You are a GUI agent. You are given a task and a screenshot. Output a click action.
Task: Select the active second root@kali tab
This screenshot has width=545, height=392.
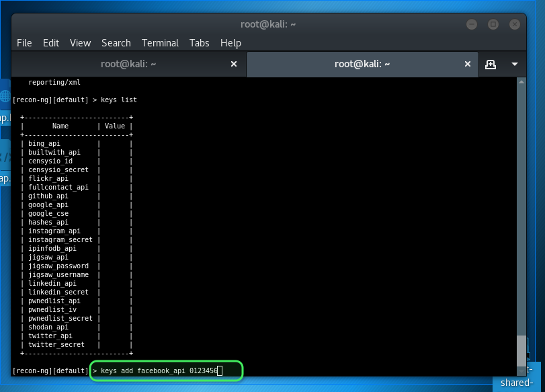(362, 64)
